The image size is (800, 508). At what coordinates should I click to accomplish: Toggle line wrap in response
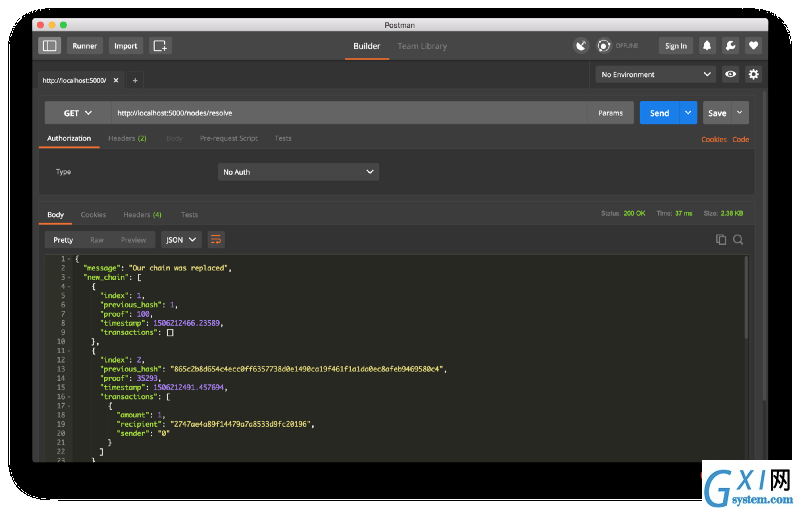pos(216,240)
